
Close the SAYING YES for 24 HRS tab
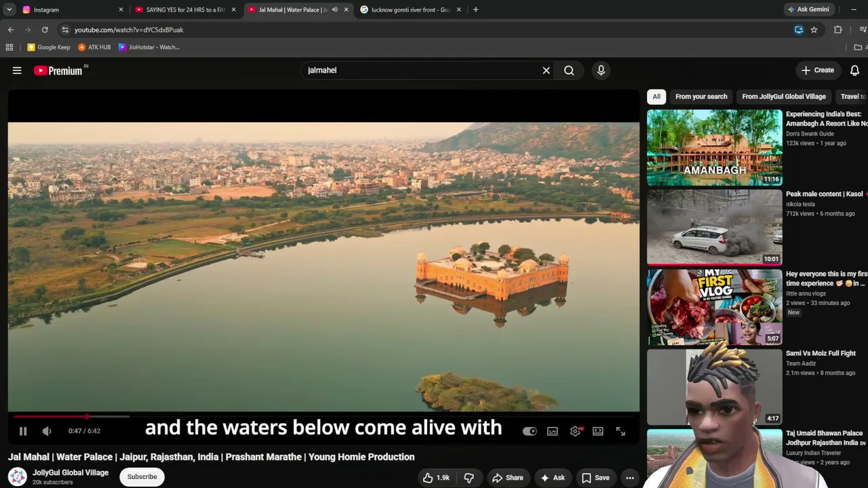pos(233,9)
